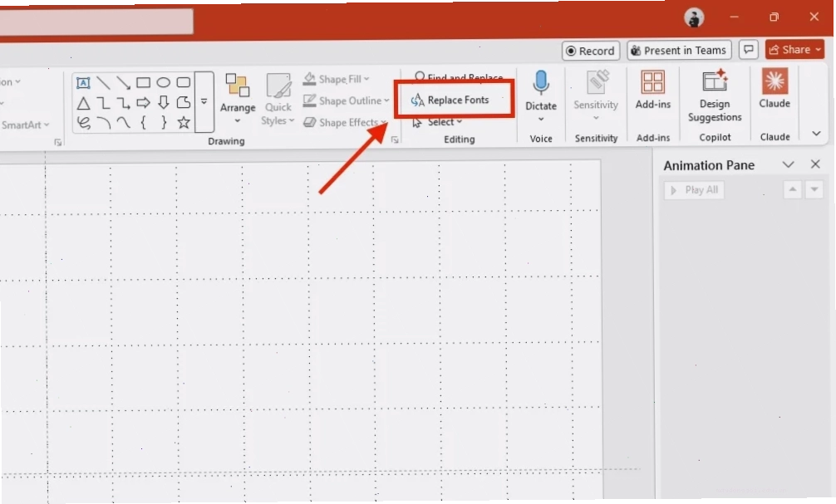Open the Shape Effects dropdown
The height and width of the screenshot is (504, 836).
point(345,123)
